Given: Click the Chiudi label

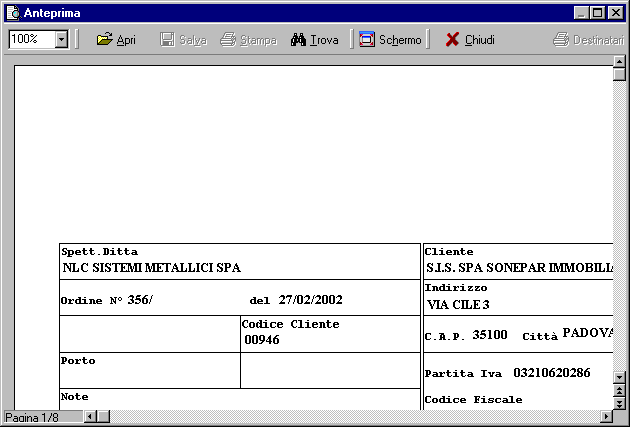Looking at the screenshot, I should [x=480, y=40].
